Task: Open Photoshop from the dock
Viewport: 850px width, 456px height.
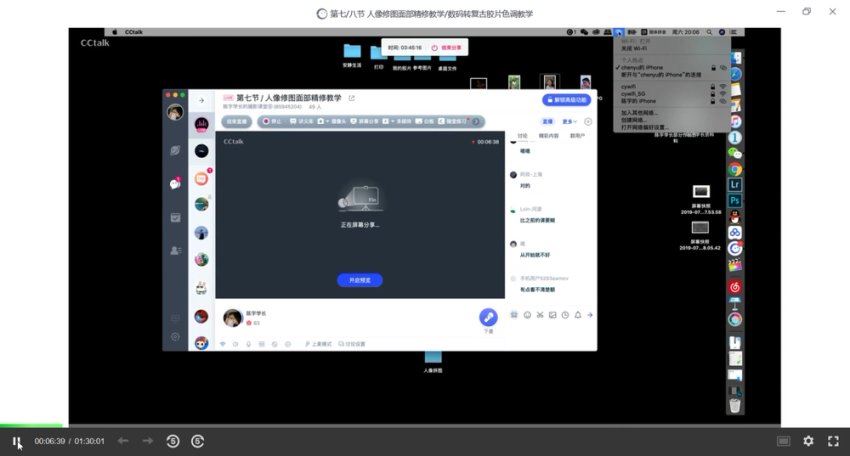Action: point(735,201)
